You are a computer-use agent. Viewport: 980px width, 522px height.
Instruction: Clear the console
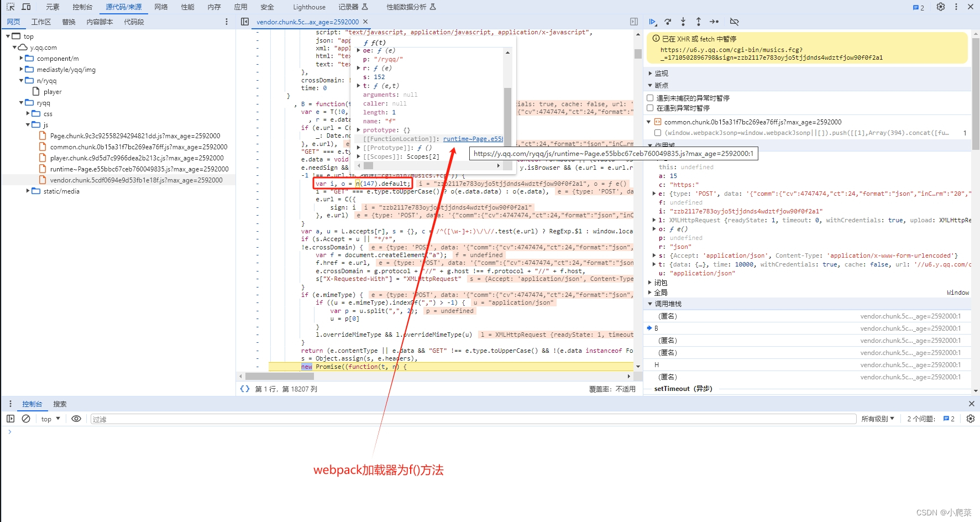click(26, 419)
